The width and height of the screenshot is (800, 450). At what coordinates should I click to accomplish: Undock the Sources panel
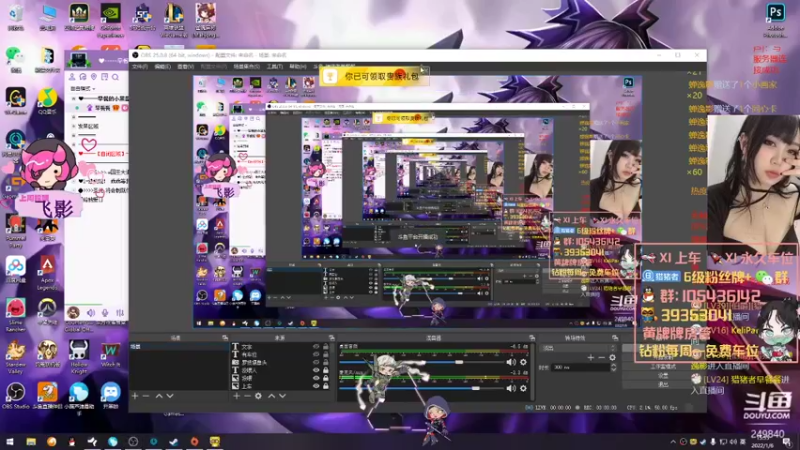point(331,338)
